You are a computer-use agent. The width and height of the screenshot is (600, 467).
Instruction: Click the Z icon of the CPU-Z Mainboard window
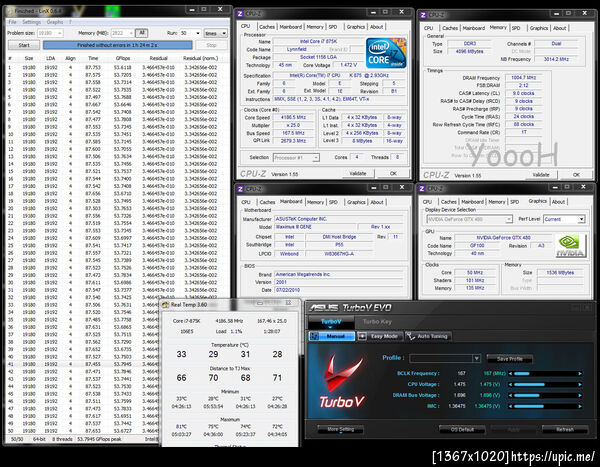(240, 189)
